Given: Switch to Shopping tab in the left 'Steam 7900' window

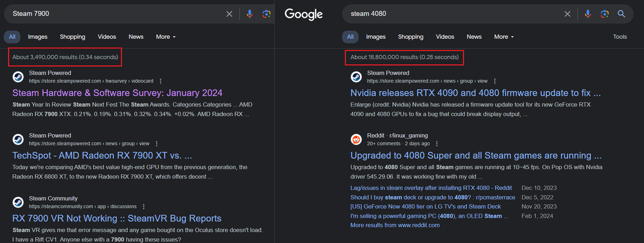Looking at the screenshot, I should pyautogui.click(x=72, y=37).
